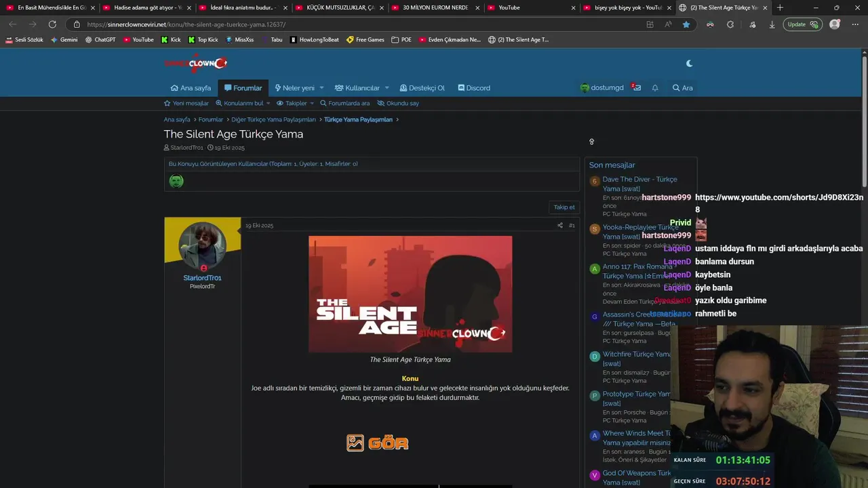Open the browser settings three-dot menu
The height and width of the screenshot is (488, 868).
pos(855,24)
